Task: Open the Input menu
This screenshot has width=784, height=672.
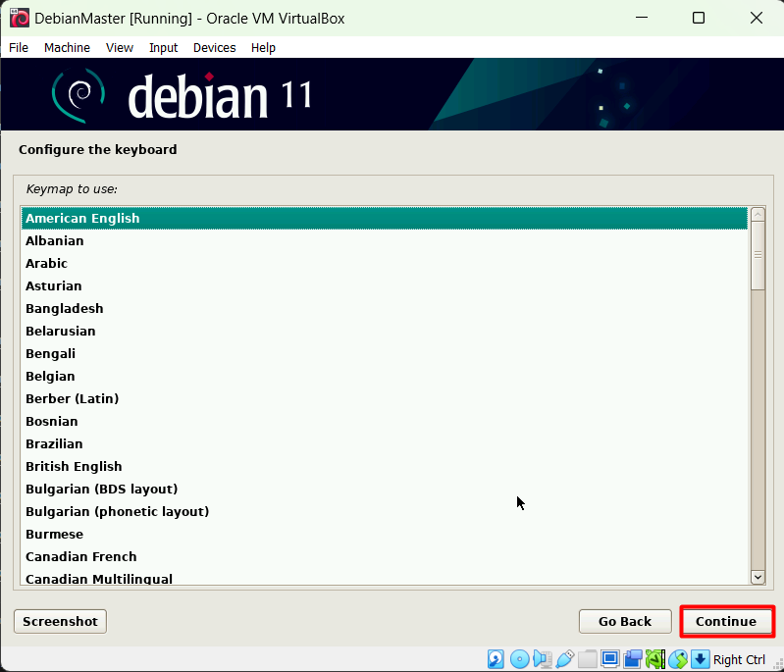Action: coord(164,47)
